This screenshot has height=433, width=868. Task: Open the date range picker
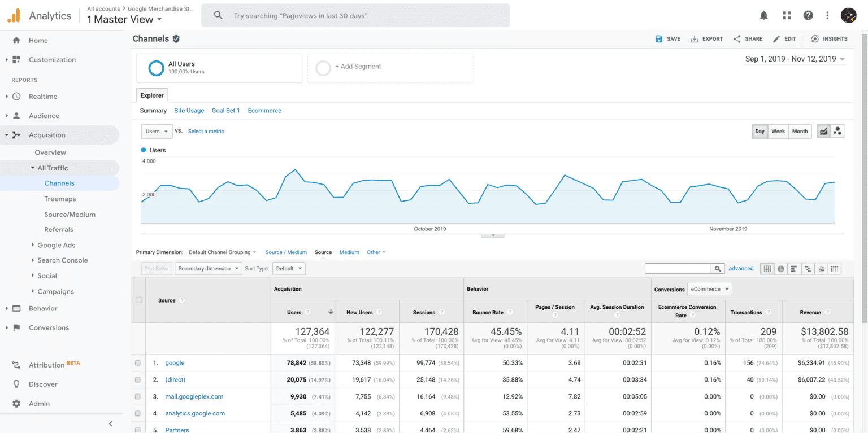pos(795,59)
